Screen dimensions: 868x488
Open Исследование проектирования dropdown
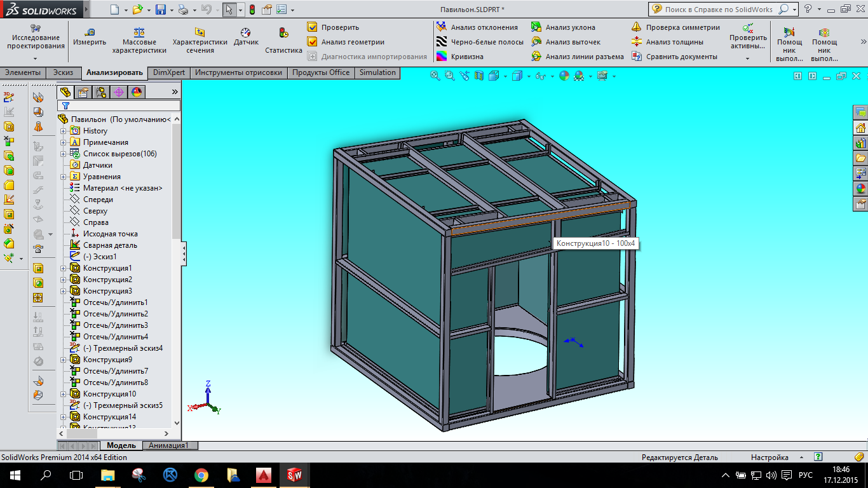coord(36,58)
